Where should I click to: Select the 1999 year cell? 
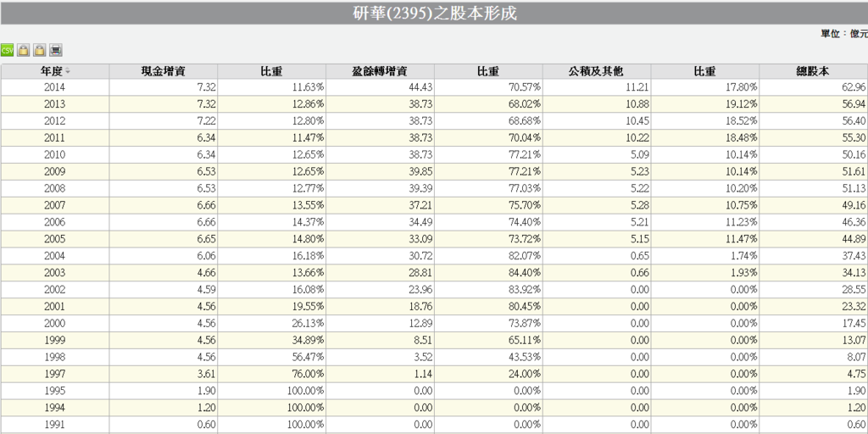(55, 341)
